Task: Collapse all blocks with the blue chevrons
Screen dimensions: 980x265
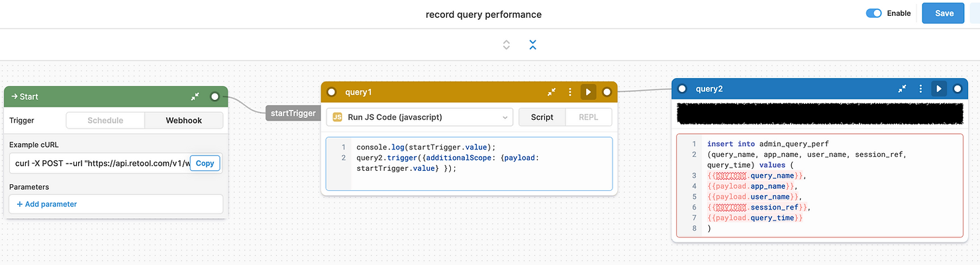Action: point(532,45)
